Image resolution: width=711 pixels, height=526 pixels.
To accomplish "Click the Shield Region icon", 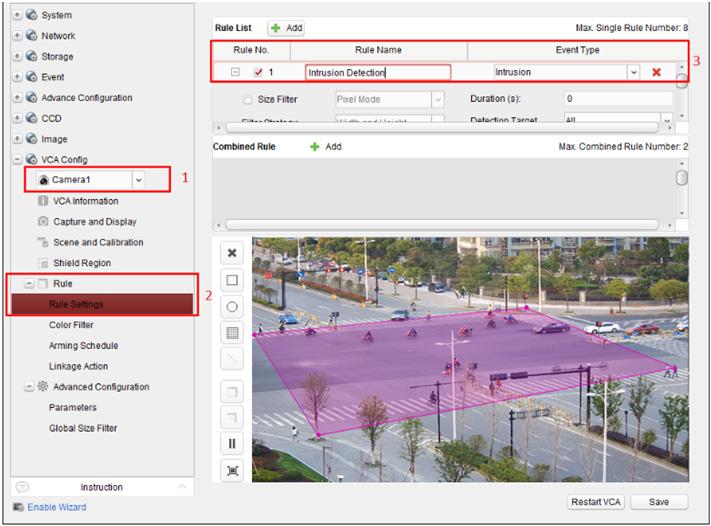I will (x=43, y=263).
